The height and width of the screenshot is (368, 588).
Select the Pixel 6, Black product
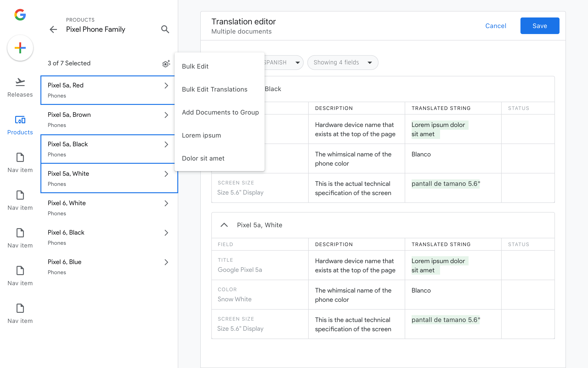point(109,238)
